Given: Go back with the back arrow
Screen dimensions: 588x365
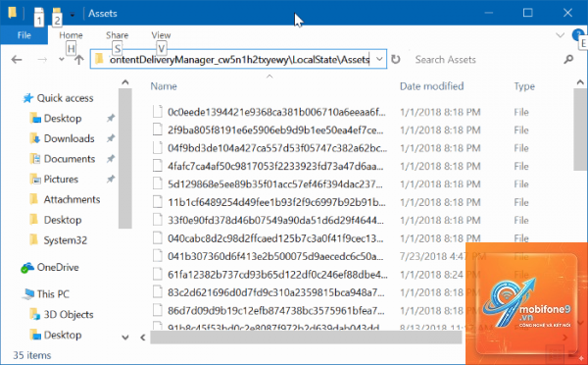Looking at the screenshot, I should 17,59.
